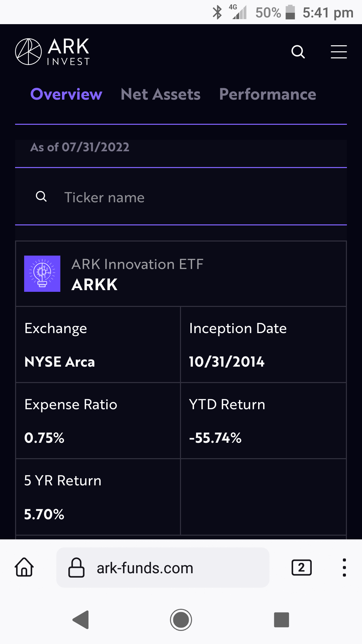Open the ARK Innovation ETF link
The width and height of the screenshot is (362, 644).
coord(137,264)
